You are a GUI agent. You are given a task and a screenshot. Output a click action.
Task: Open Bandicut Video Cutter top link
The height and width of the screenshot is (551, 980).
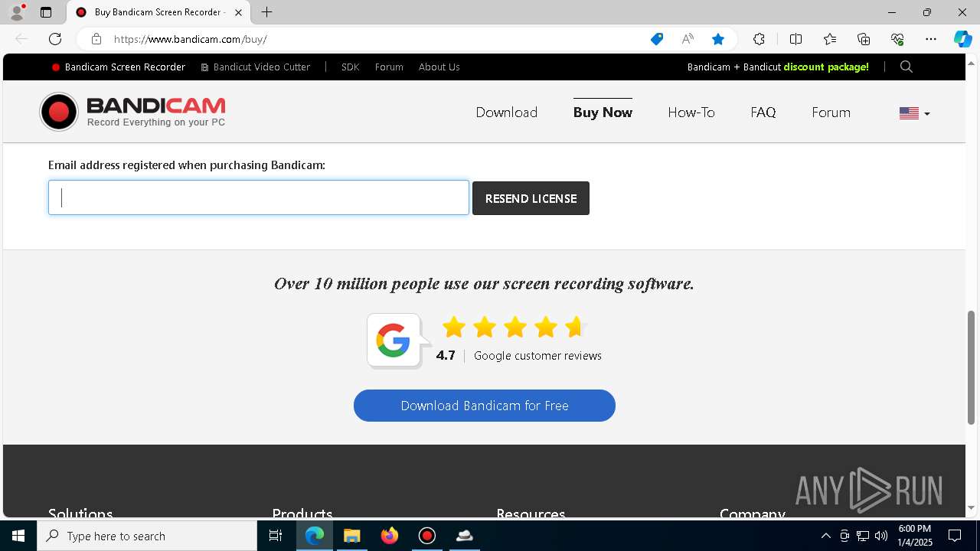[x=256, y=67]
